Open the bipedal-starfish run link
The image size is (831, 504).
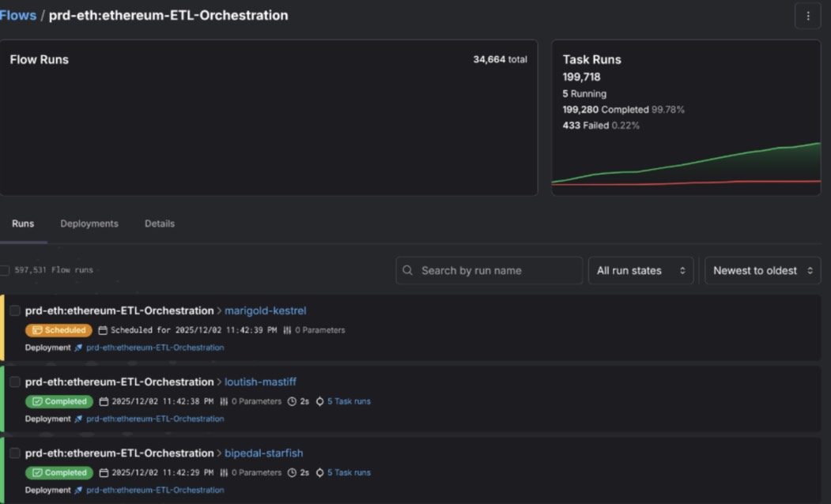coord(263,453)
